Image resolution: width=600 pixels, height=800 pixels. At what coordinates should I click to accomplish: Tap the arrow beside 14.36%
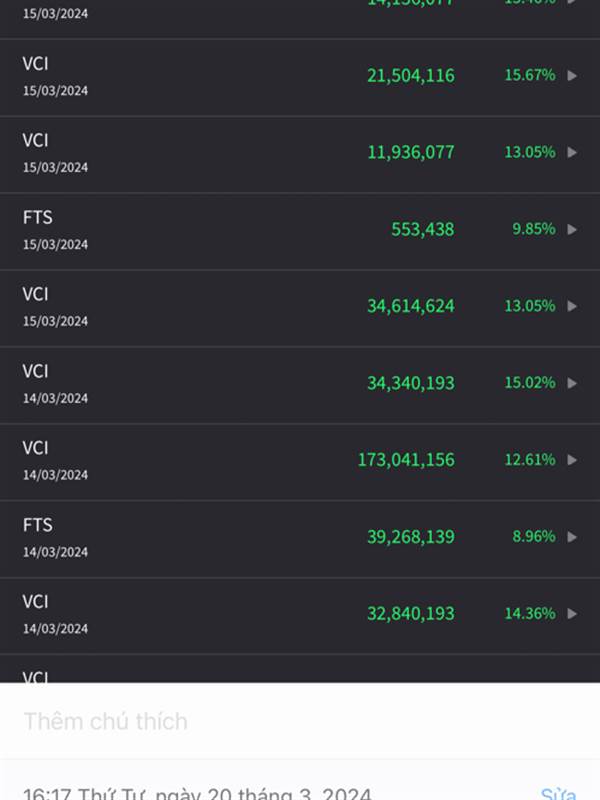pos(572,613)
